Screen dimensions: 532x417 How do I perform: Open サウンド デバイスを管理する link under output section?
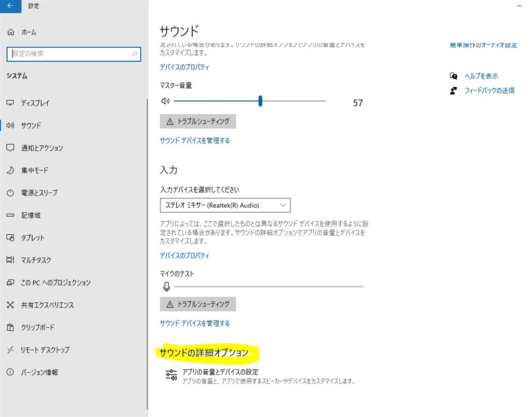click(x=195, y=140)
